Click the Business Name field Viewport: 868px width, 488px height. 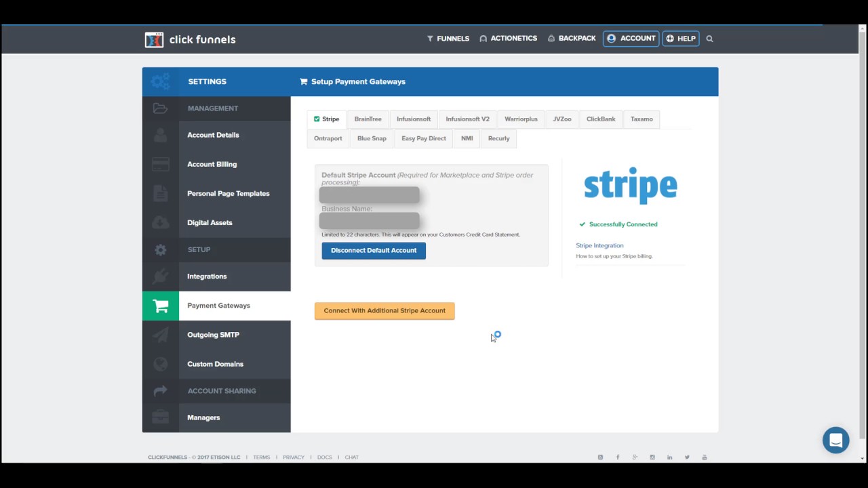370,221
